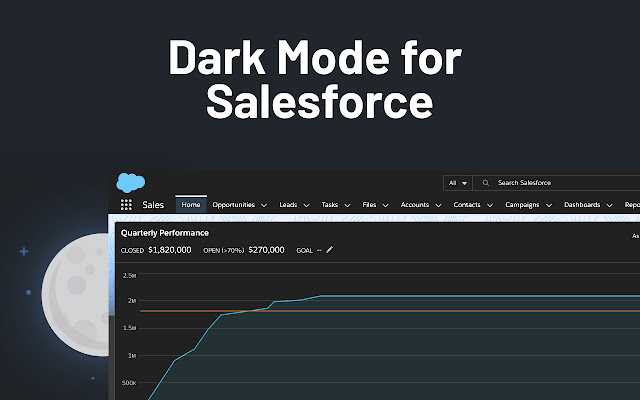
Task: Click the Sales app name
Action: (153, 205)
